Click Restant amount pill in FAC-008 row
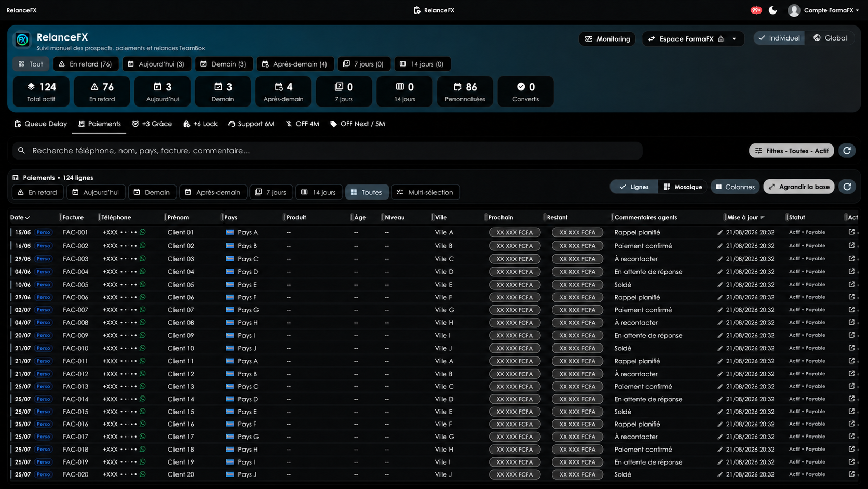868x489 pixels. click(577, 323)
